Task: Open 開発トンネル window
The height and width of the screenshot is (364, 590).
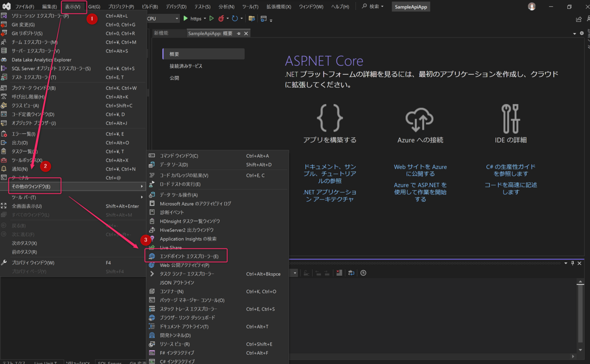Action: click(217, 336)
